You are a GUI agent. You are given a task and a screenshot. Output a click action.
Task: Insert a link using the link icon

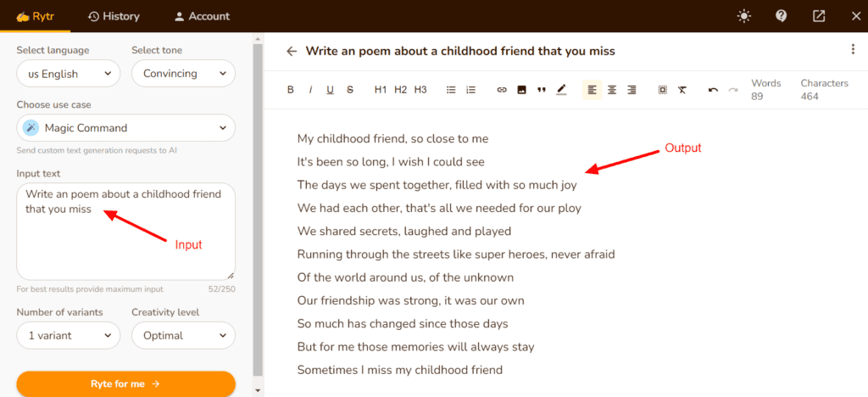pyautogui.click(x=501, y=90)
